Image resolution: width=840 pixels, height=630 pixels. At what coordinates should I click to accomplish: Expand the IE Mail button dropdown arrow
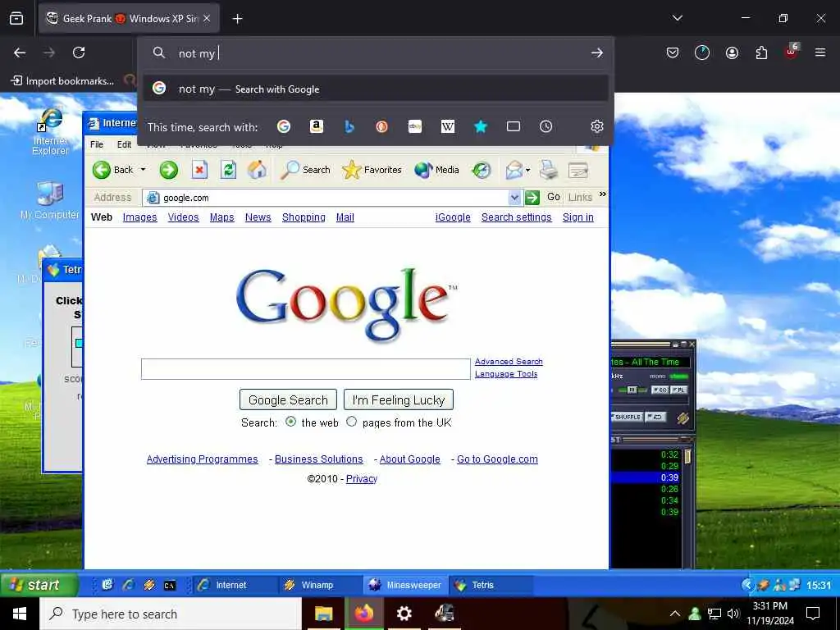[527, 170]
